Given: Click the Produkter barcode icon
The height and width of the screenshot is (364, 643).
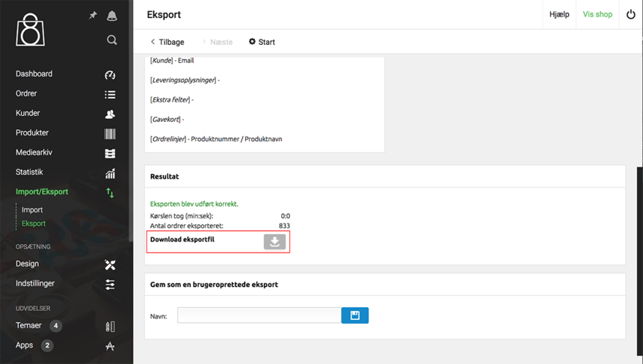Looking at the screenshot, I should click(110, 133).
